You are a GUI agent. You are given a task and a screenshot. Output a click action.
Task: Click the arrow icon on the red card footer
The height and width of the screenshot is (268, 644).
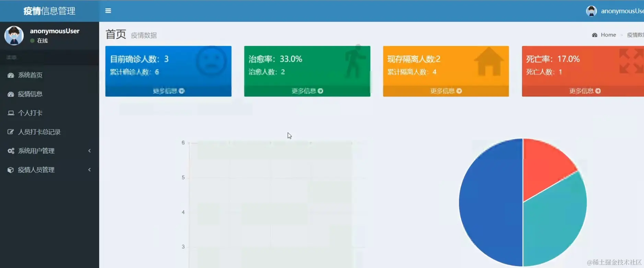[598, 91]
